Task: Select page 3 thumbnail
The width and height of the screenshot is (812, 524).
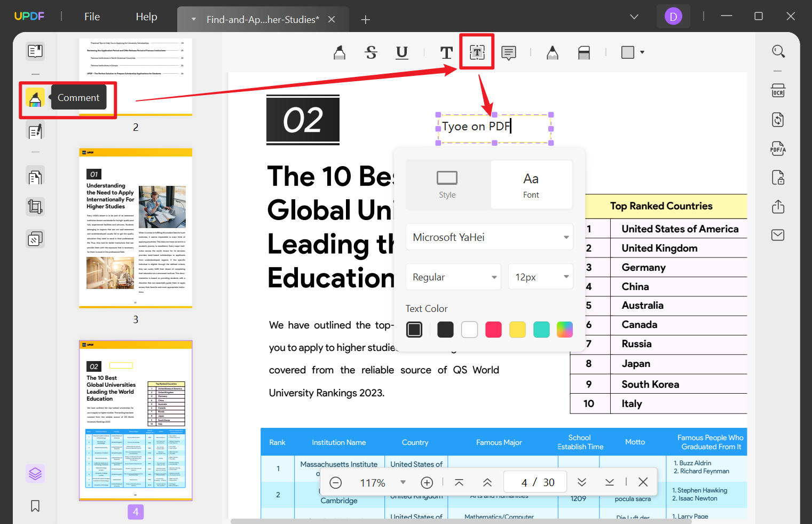Action: click(136, 228)
